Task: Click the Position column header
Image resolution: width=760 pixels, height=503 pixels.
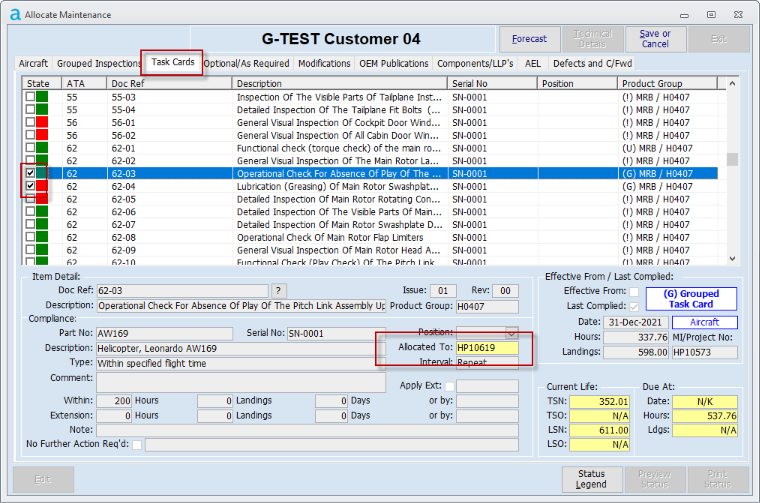Action: [577, 83]
